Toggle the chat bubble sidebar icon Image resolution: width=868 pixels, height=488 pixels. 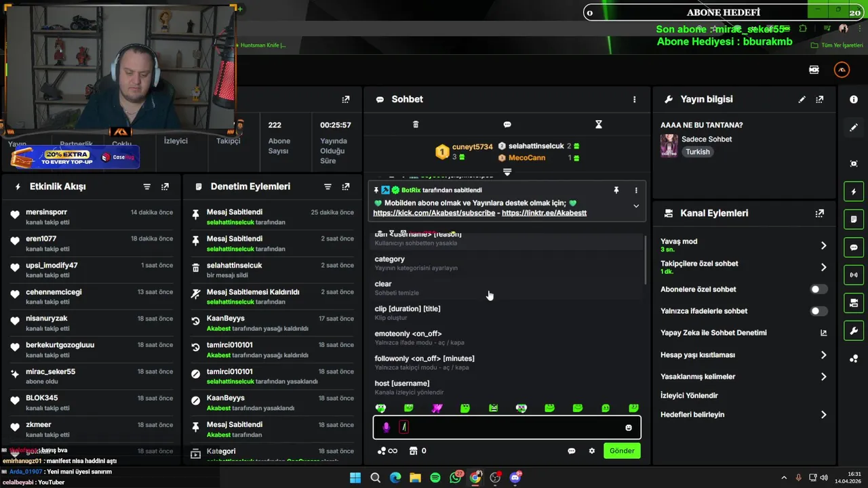[854, 247]
